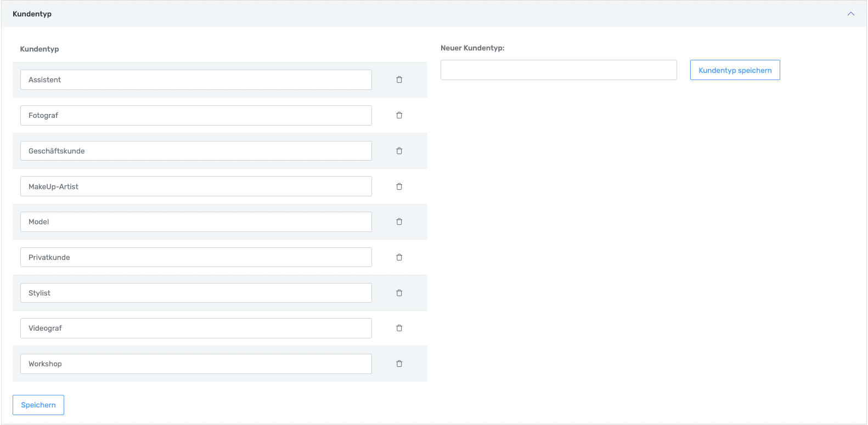Remove Privatkunde using its trash icon
The image size is (868, 425).
[x=399, y=257]
